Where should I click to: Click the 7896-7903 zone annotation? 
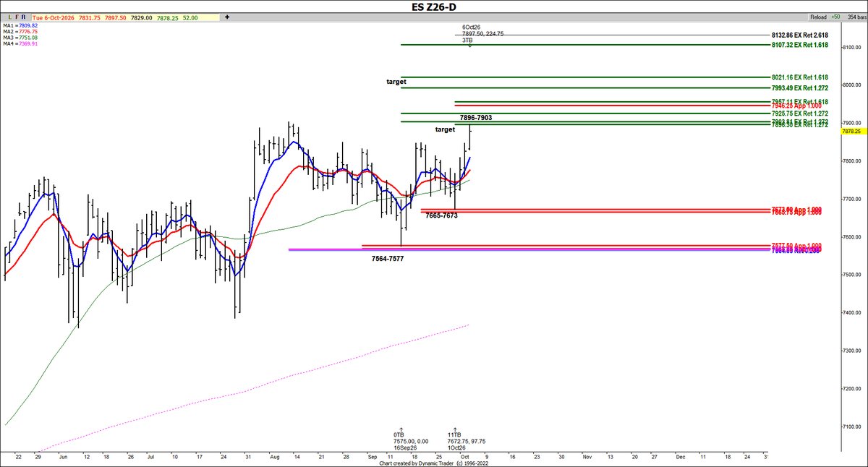tap(475, 117)
